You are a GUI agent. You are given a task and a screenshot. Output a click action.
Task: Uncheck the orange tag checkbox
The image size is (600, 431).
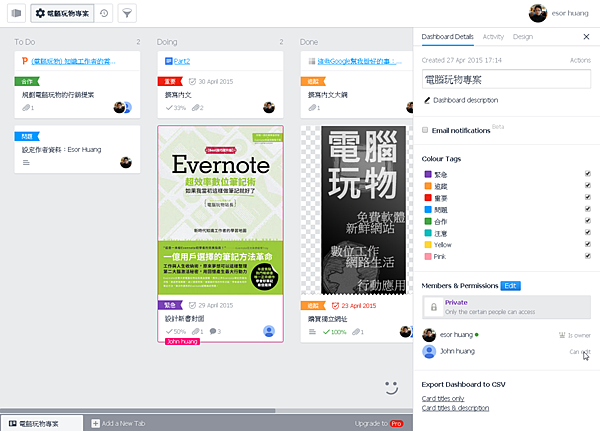pos(588,185)
